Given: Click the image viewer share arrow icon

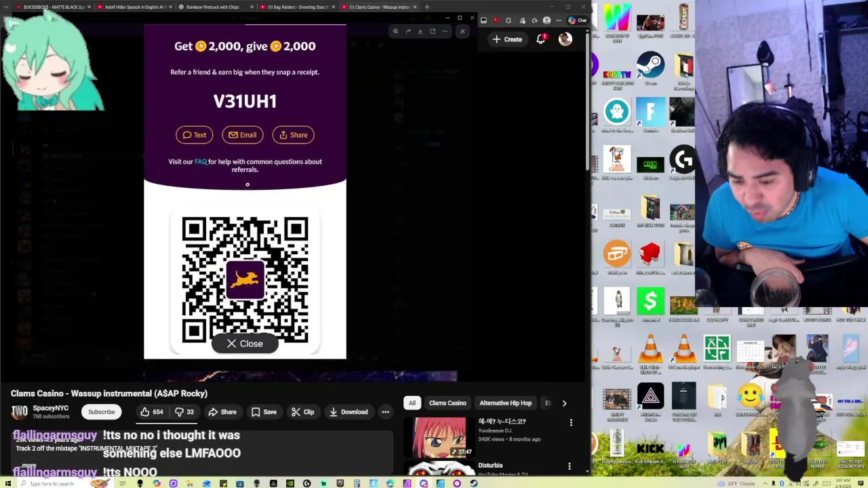Looking at the screenshot, I should [408, 31].
